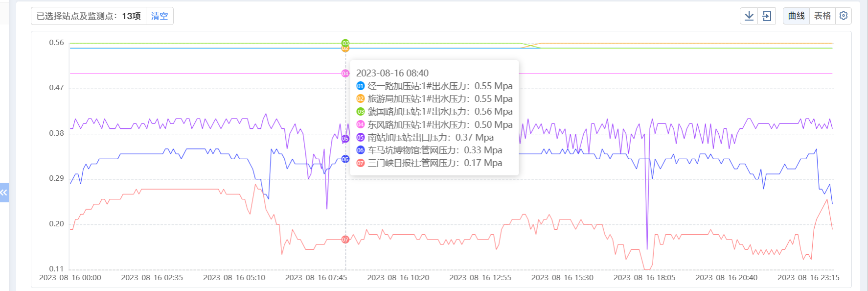Click x-axis label 2023-08-16 10:20
The width and height of the screenshot is (868, 291).
coord(398,278)
